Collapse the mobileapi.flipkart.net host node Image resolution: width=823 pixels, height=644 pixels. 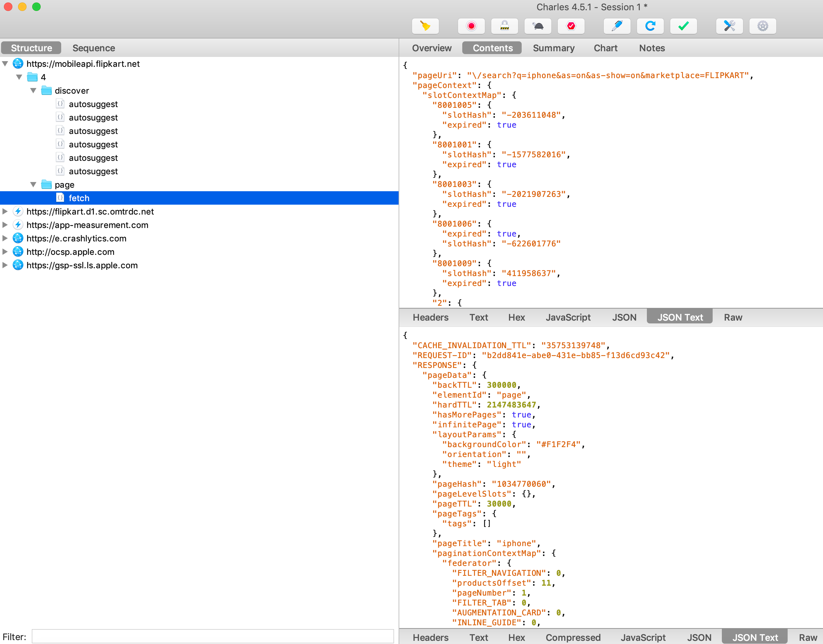5,64
